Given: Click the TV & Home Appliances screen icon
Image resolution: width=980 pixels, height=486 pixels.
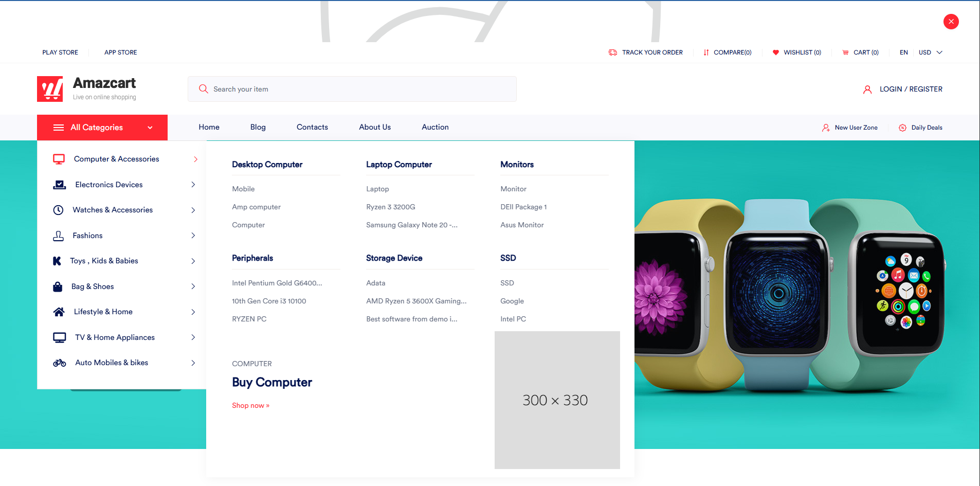Looking at the screenshot, I should pyautogui.click(x=60, y=337).
